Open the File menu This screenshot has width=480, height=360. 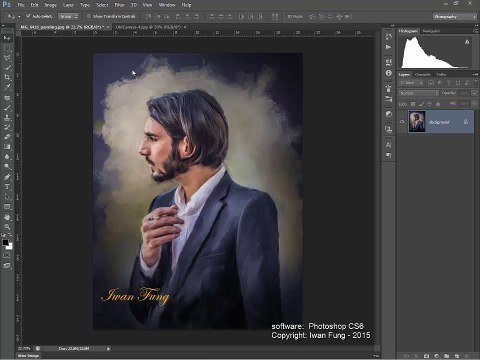click(x=21, y=5)
